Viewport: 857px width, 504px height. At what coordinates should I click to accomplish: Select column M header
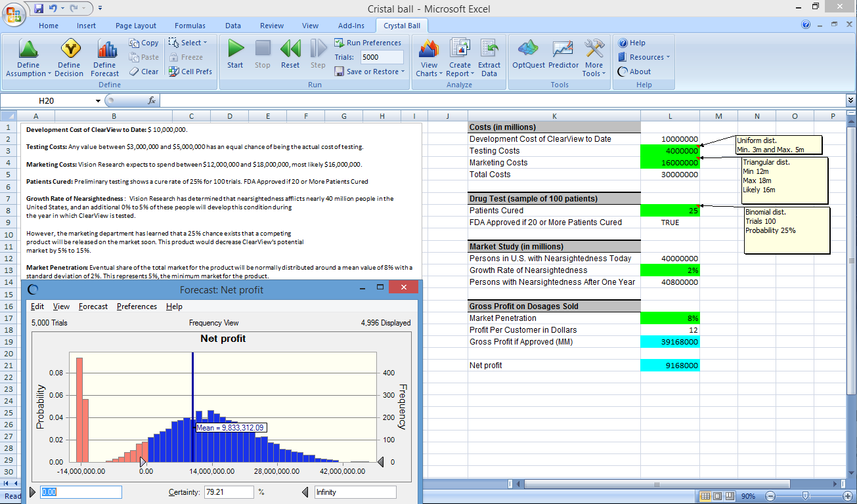[718, 116]
